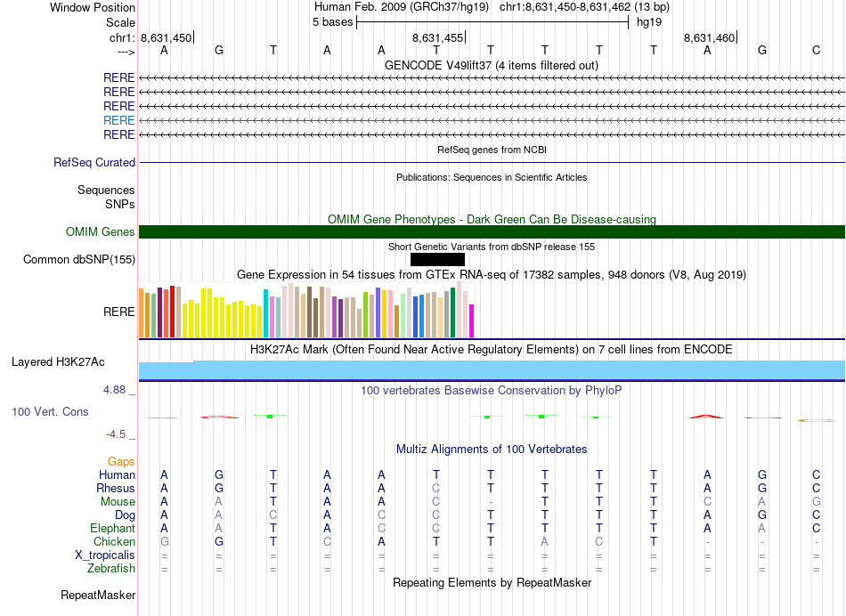Select the 'Scale' label
The image size is (846, 616).
click(120, 22)
